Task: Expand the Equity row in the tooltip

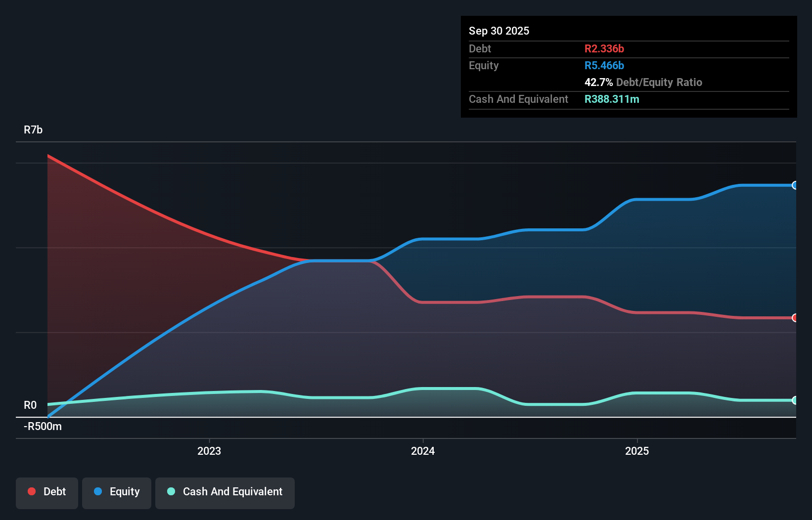Action: coord(483,65)
